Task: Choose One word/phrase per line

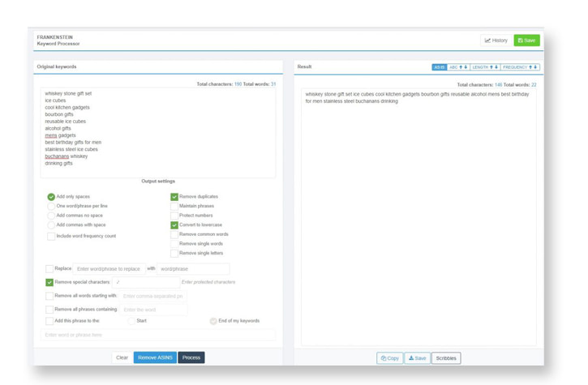Action: click(x=51, y=206)
